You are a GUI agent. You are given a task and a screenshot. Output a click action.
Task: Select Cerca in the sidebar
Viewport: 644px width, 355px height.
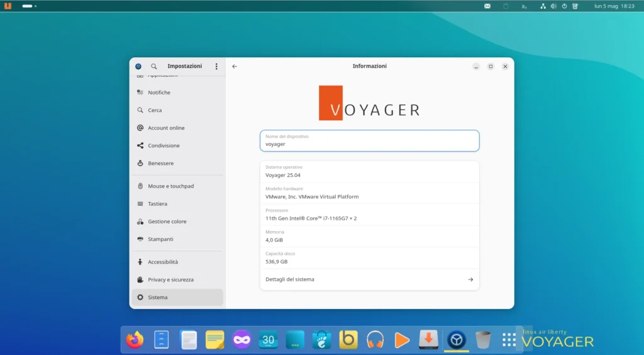coord(177,110)
